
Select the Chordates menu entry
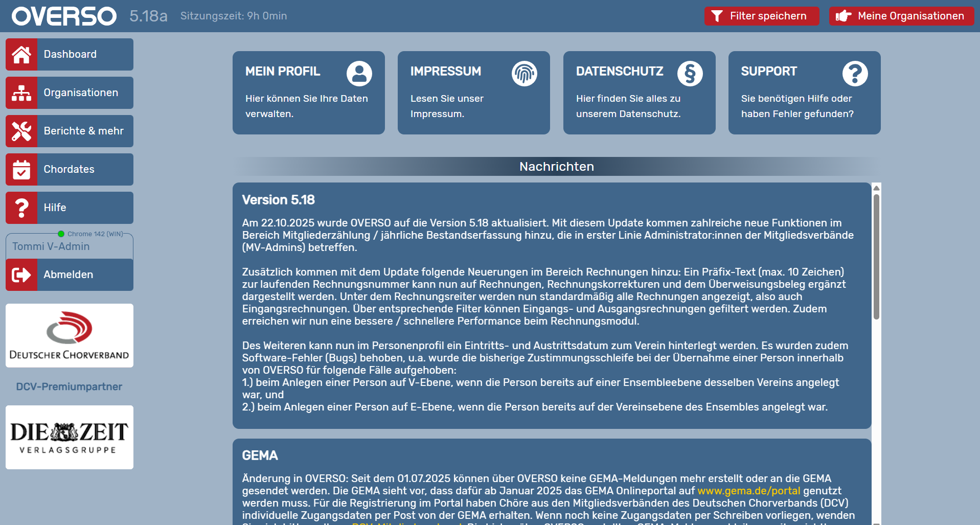click(x=69, y=170)
